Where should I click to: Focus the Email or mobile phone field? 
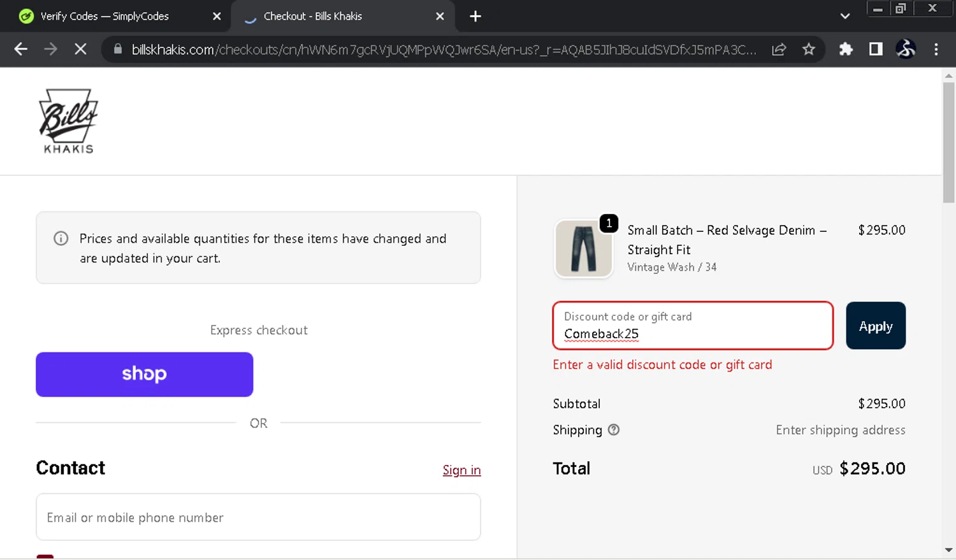[258, 517]
